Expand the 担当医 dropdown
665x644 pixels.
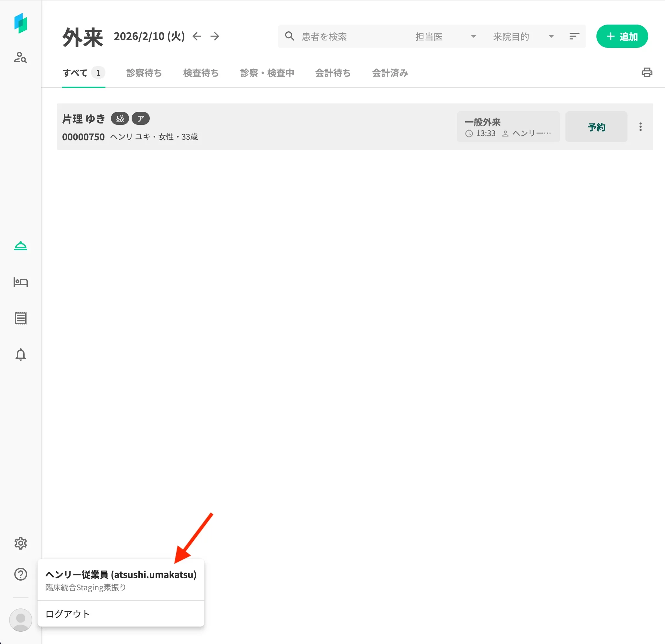pos(445,36)
